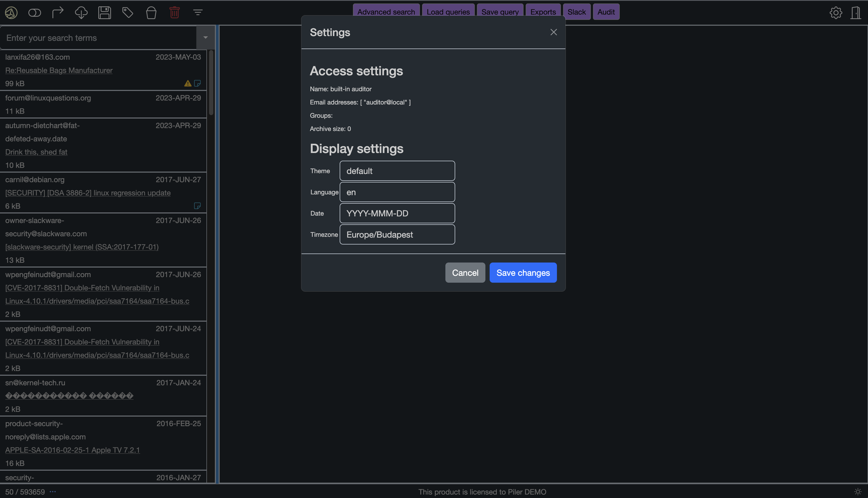
Task: Click the Piler mail logo icon
Action: coord(11,13)
